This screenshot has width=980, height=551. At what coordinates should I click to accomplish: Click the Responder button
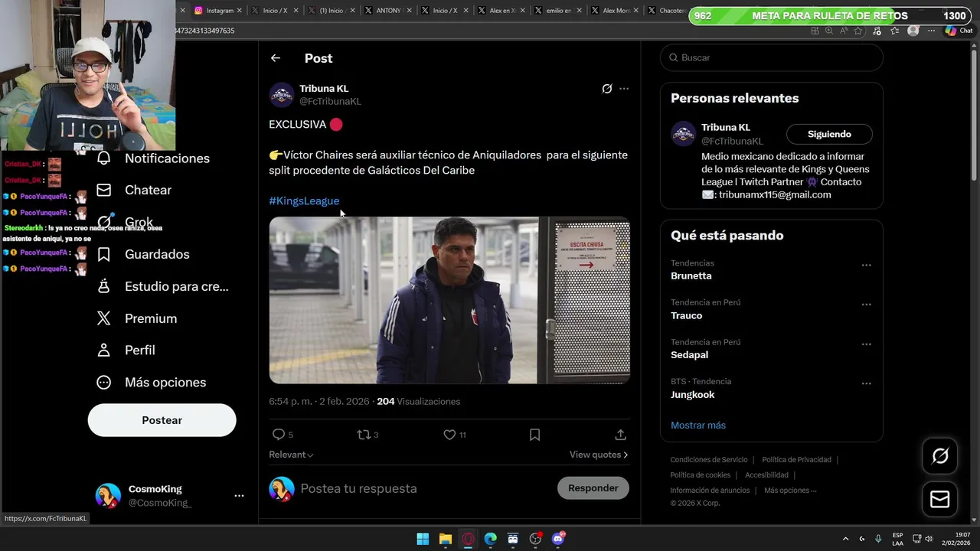[x=593, y=488]
